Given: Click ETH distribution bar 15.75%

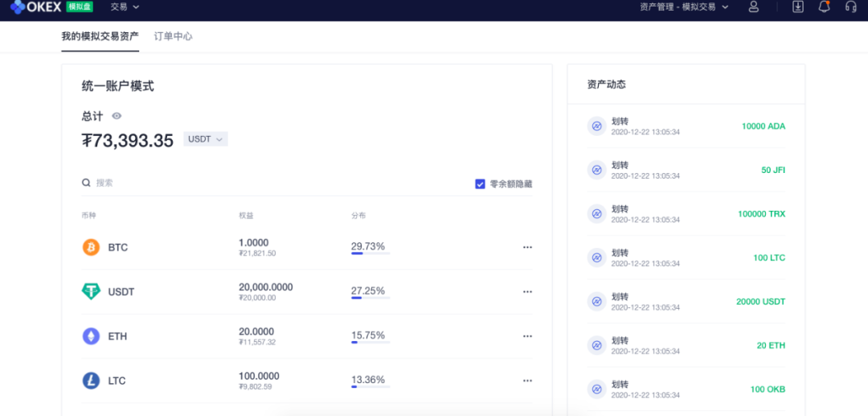Looking at the screenshot, I should tap(371, 342).
